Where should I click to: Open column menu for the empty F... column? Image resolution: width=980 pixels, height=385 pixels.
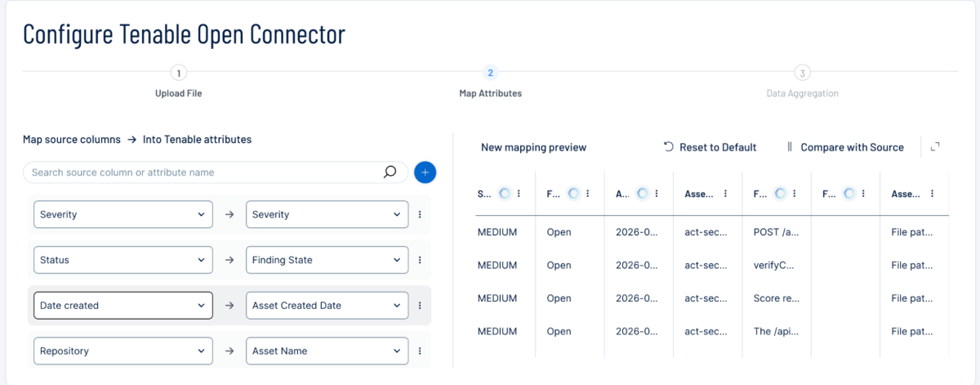[x=864, y=194]
